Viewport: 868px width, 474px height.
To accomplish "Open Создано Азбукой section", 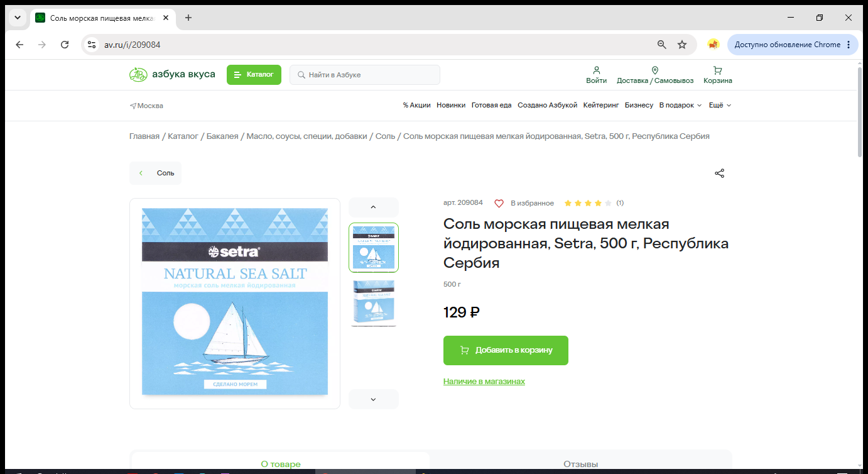I will (547, 105).
